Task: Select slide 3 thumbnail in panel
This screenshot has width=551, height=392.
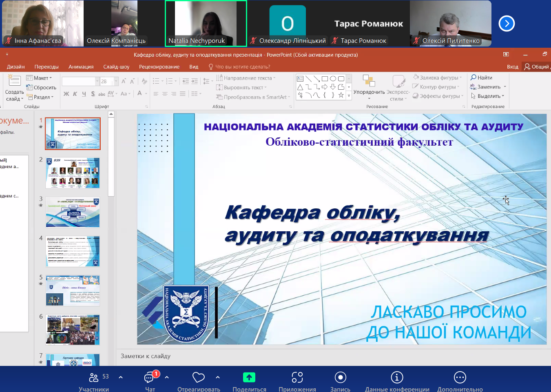Action: [73, 212]
